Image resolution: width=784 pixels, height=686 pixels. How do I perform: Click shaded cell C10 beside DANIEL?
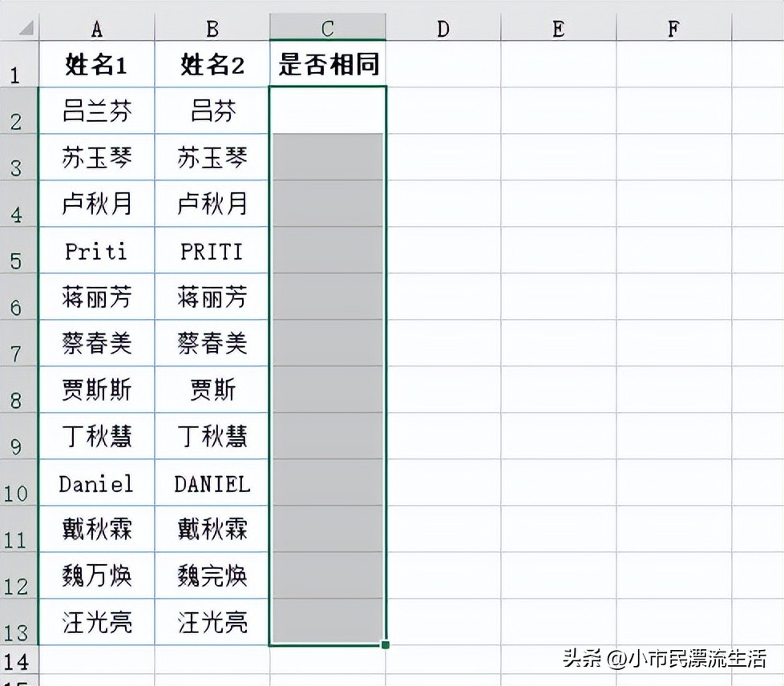point(328,482)
